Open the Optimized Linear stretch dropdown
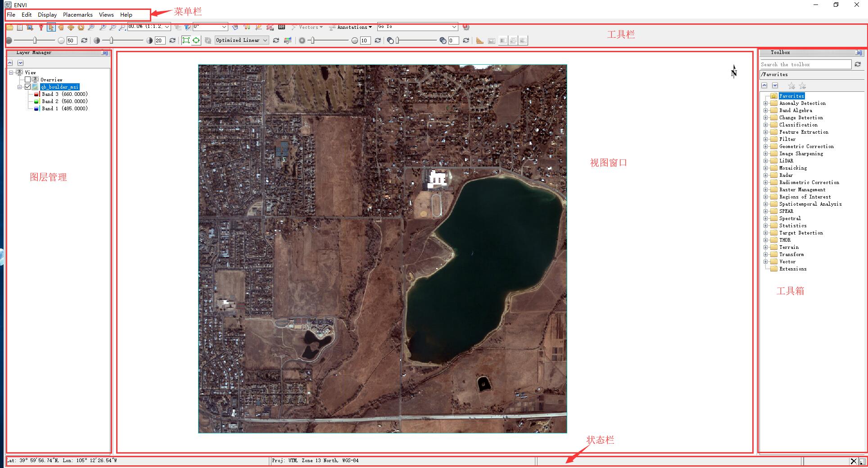The image size is (868, 468). point(266,40)
